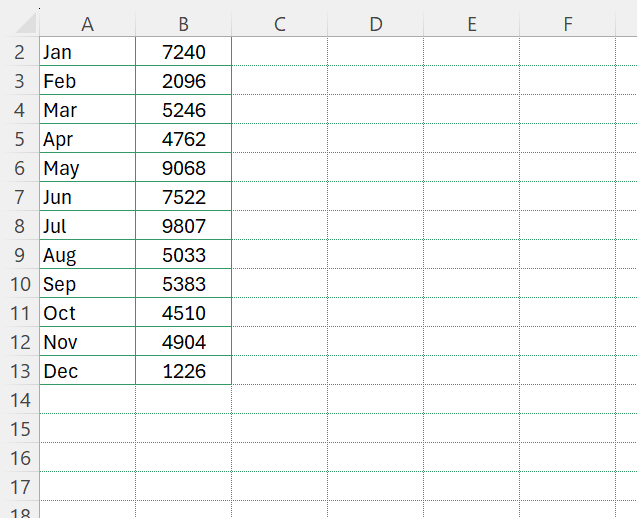
Task: Select the value 5383
Action: pos(184,284)
